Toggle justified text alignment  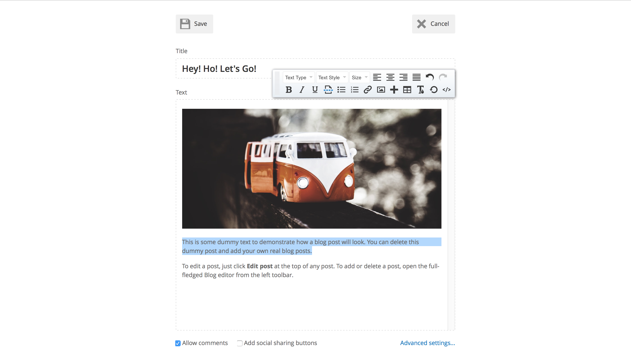coord(416,77)
